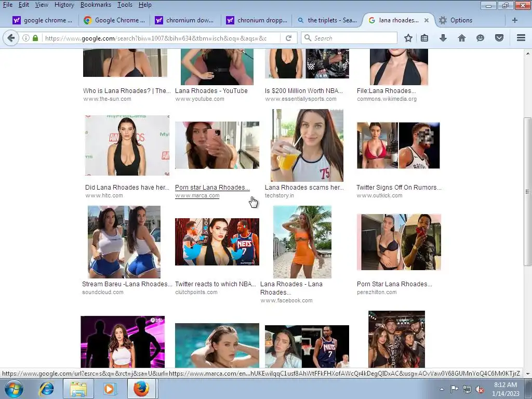Show bookmarks list icon
Viewport: 532px width, 399px height.
coord(424,38)
